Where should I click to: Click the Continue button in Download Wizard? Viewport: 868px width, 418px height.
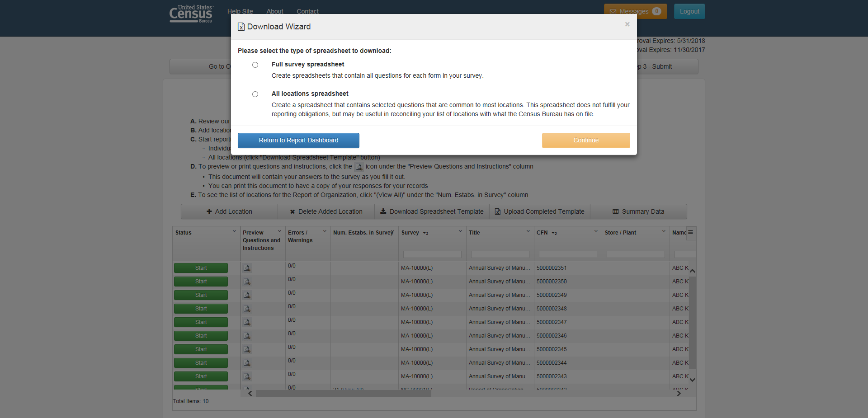coord(585,141)
